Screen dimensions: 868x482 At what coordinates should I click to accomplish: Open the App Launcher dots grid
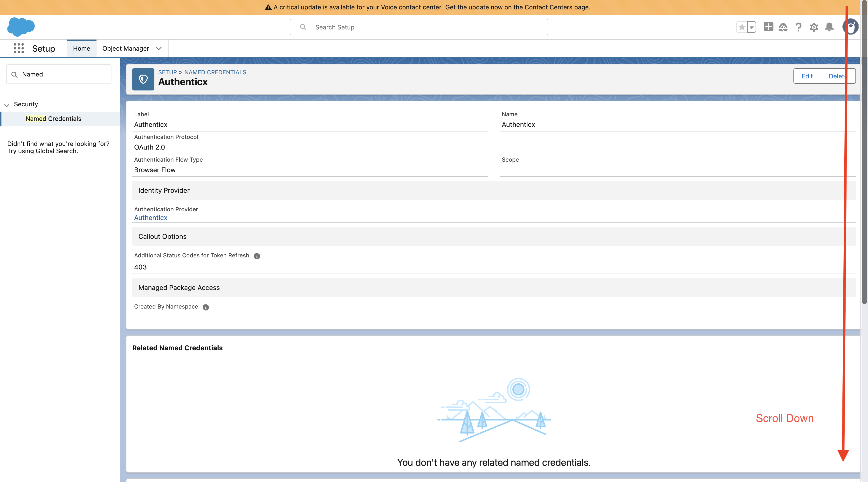pyautogui.click(x=19, y=48)
